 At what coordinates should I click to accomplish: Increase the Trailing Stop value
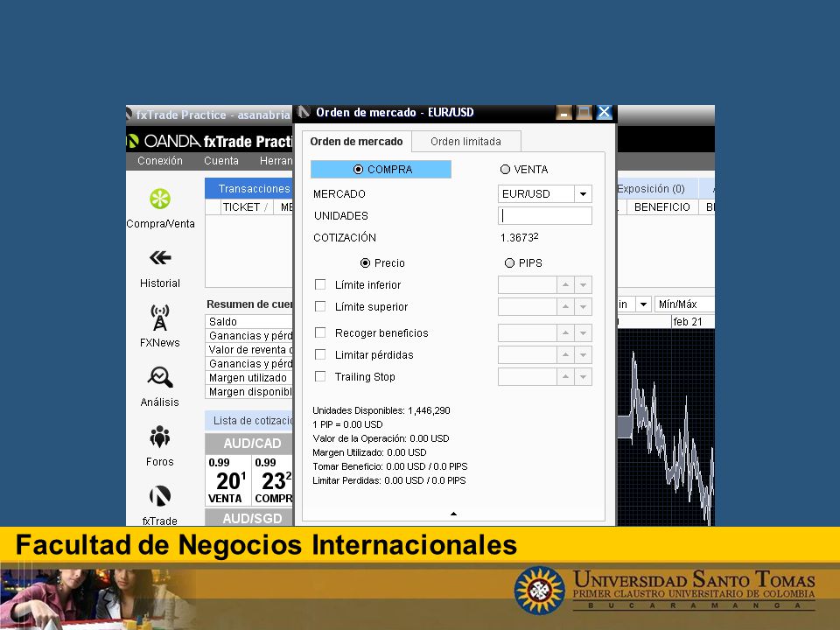(x=565, y=377)
